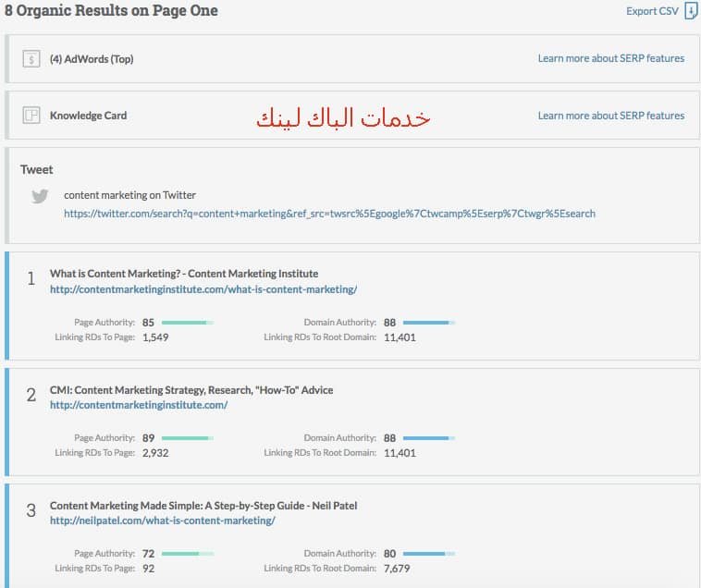Click the rank number 2
Viewport: 701px width, 588px height.
(31, 395)
